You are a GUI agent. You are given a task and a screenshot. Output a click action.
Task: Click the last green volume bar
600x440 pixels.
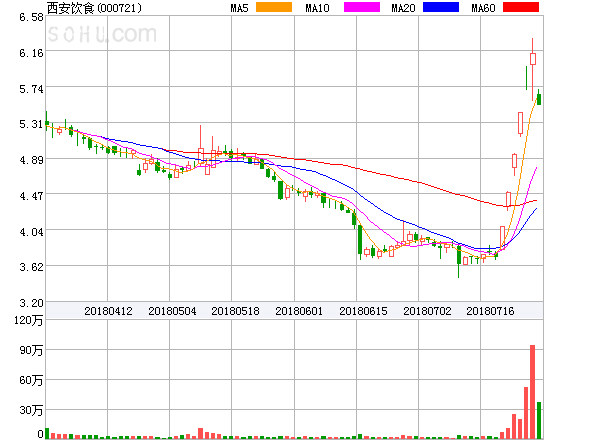pyautogui.click(x=539, y=420)
